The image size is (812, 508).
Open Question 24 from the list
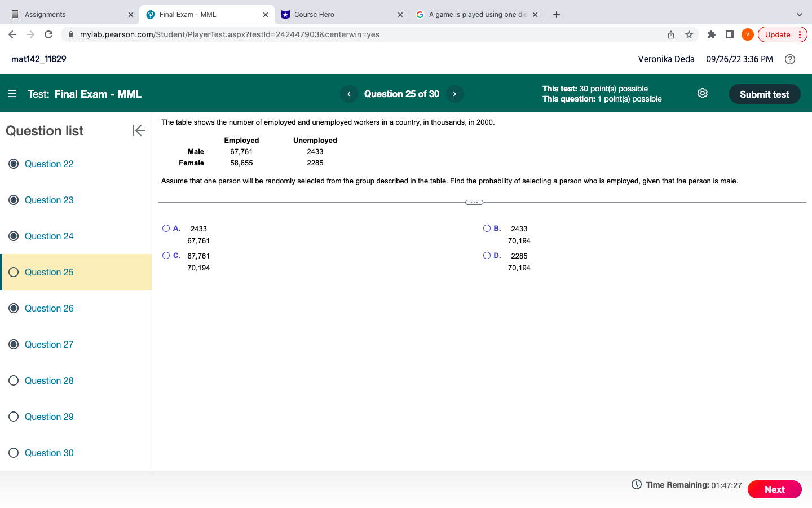[49, 236]
